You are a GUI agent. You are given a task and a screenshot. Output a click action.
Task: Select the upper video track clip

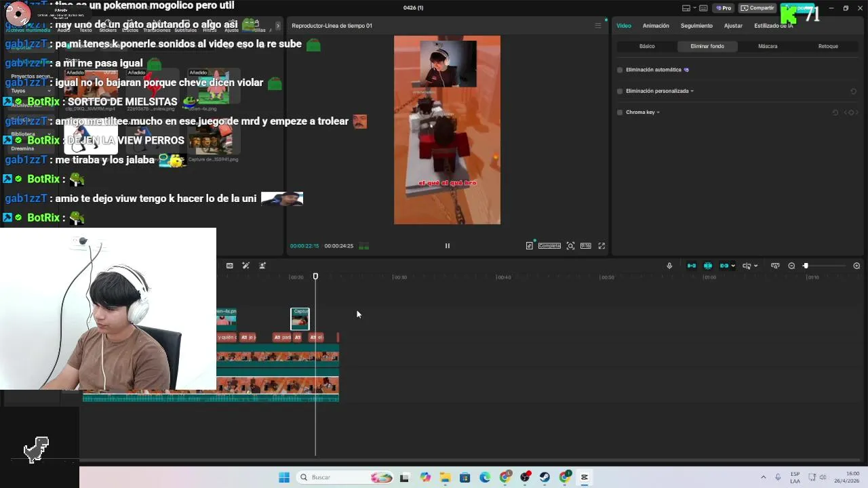click(277, 356)
